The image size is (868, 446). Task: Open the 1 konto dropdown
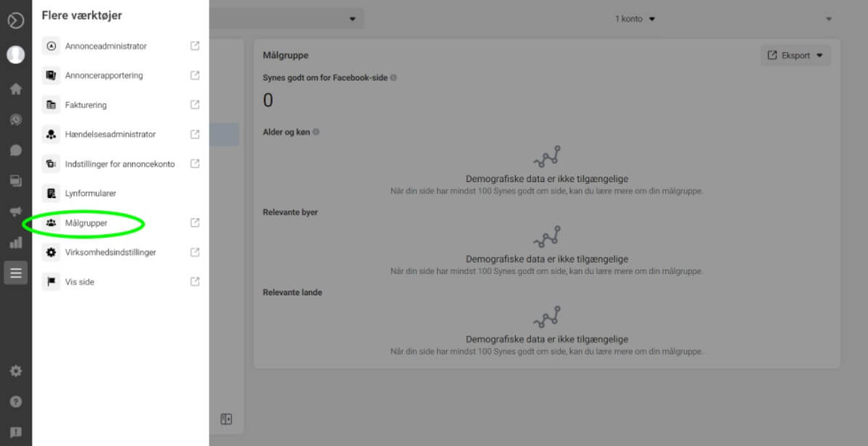tap(634, 19)
